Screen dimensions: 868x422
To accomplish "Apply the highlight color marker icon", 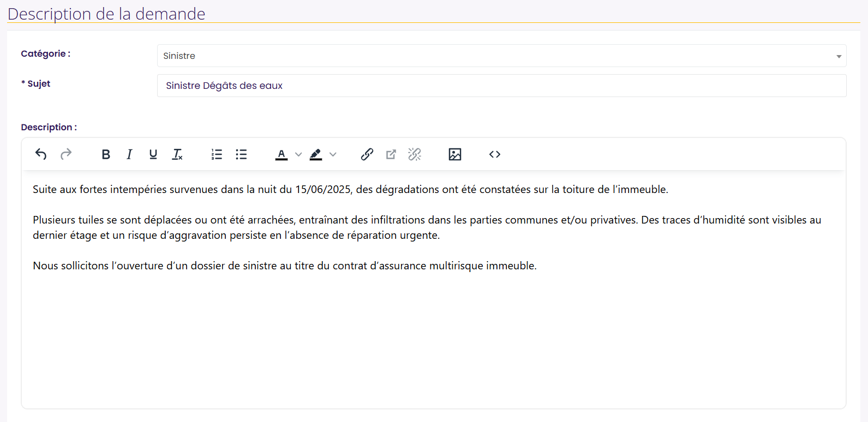I will click(316, 155).
